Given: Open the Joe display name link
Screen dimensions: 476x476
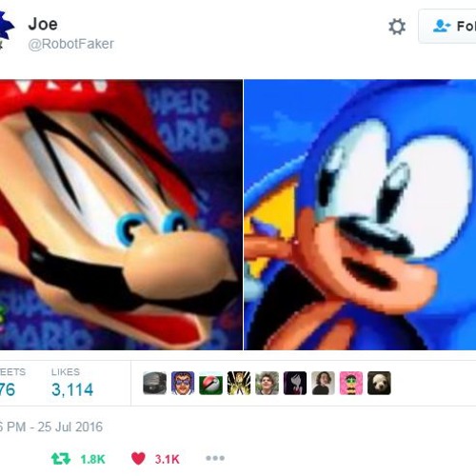Looking at the screenshot, I should [x=43, y=24].
